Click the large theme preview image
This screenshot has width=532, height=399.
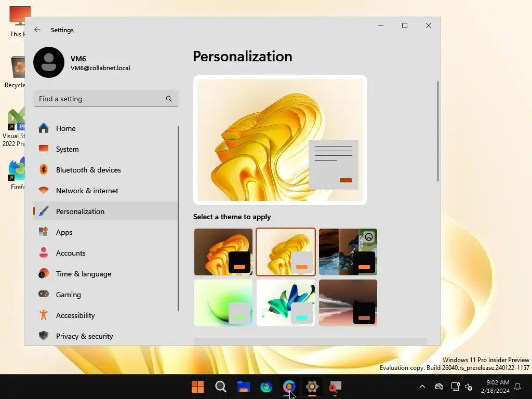coord(280,140)
